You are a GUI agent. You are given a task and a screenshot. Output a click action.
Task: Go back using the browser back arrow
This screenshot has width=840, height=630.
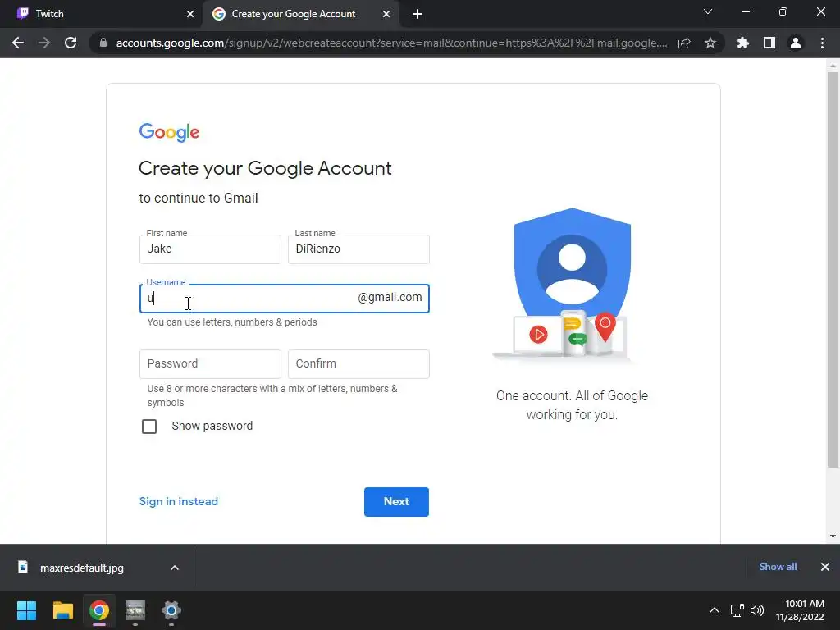pyautogui.click(x=18, y=43)
